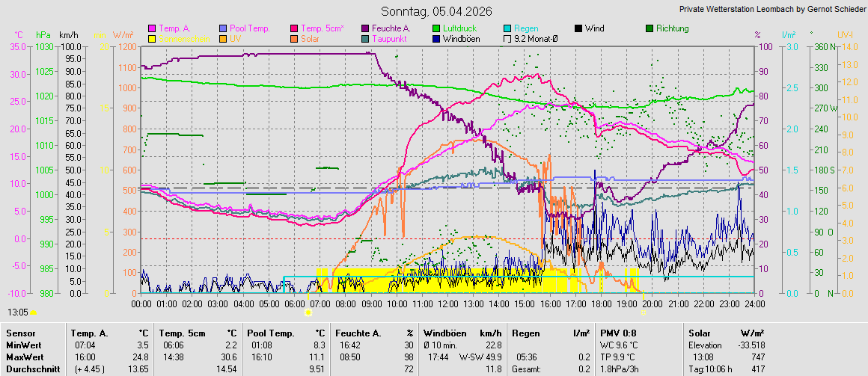Select the teal Taupunkt legend swatch

tap(366, 38)
